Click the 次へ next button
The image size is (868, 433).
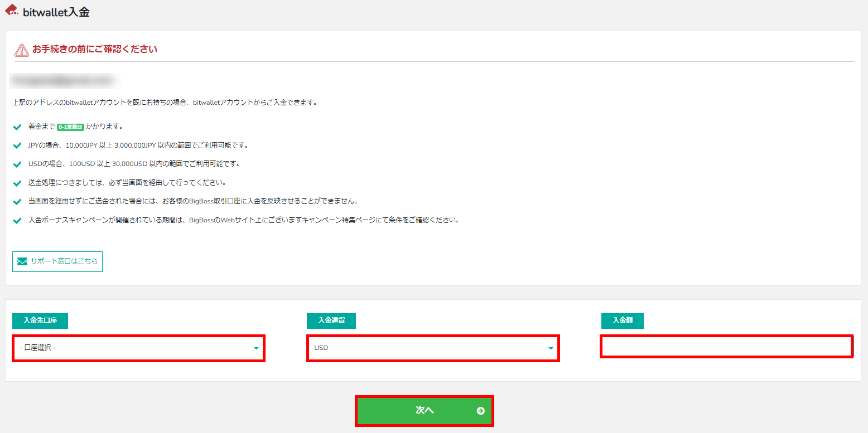pyautogui.click(x=425, y=411)
